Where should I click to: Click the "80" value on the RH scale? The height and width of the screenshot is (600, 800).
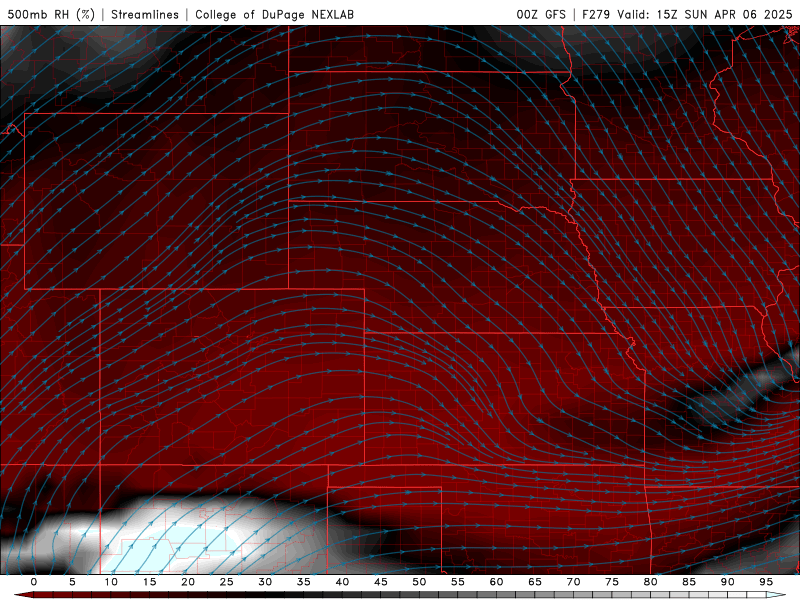point(650,582)
